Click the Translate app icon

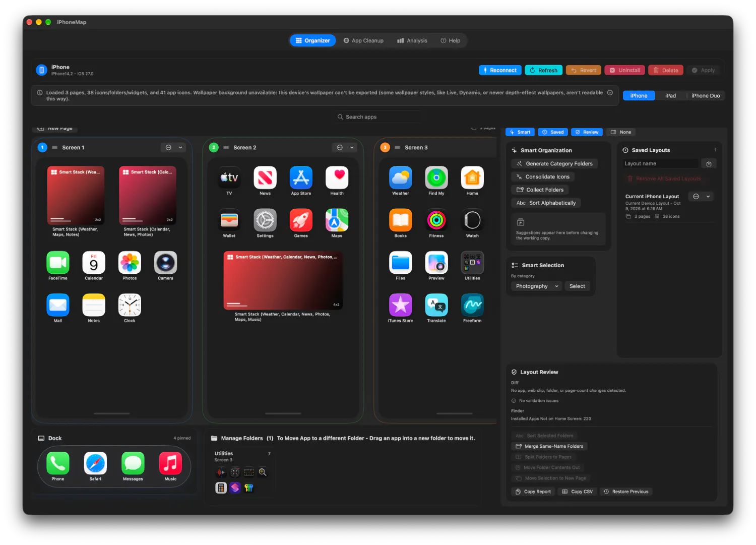436,305
